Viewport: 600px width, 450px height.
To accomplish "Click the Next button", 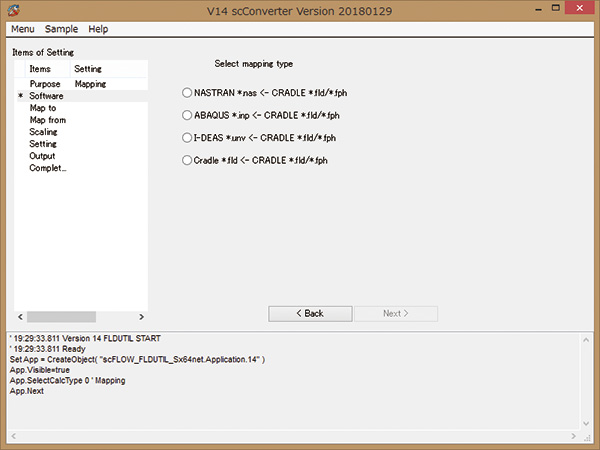I will (x=396, y=314).
